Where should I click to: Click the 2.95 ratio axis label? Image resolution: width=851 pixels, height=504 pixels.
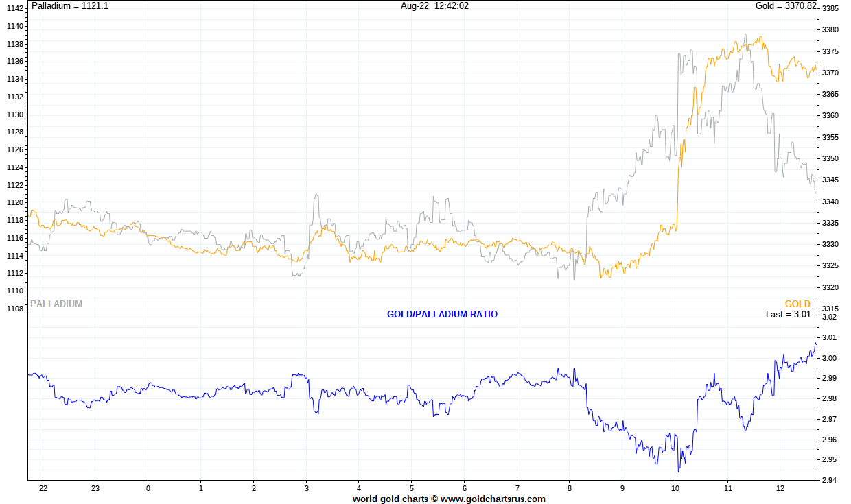point(829,459)
